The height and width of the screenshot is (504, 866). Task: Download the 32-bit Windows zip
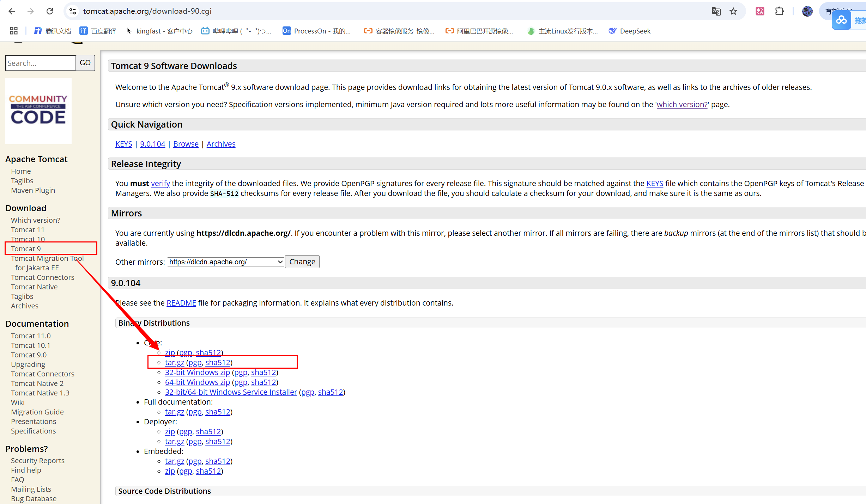click(198, 372)
